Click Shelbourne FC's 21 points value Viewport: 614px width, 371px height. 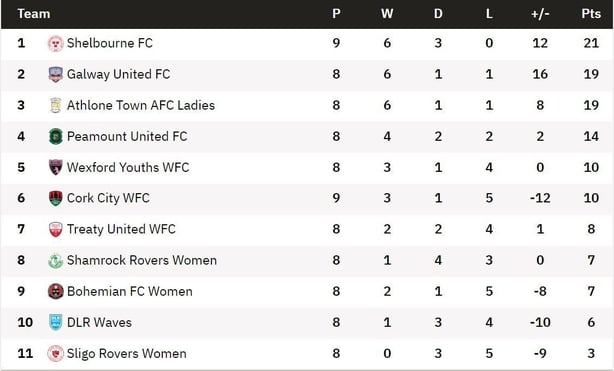click(591, 43)
